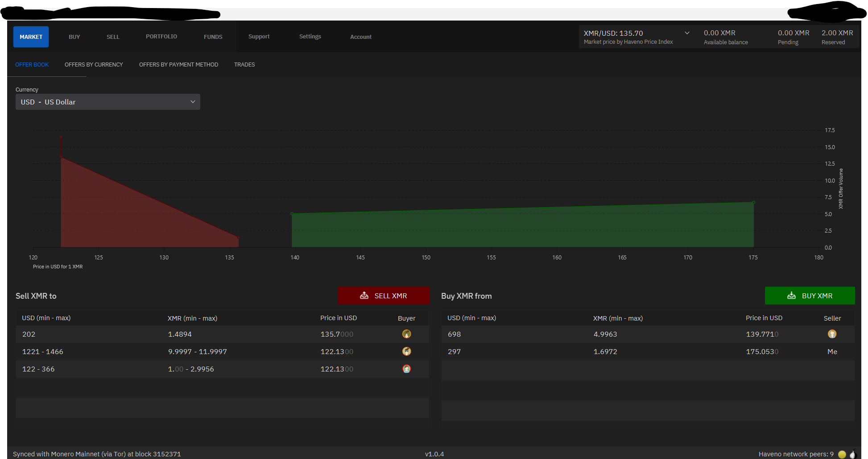The width and height of the screenshot is (868, 459).
Task: Go to the FUNDS section
Action: [x=213, y=37]
